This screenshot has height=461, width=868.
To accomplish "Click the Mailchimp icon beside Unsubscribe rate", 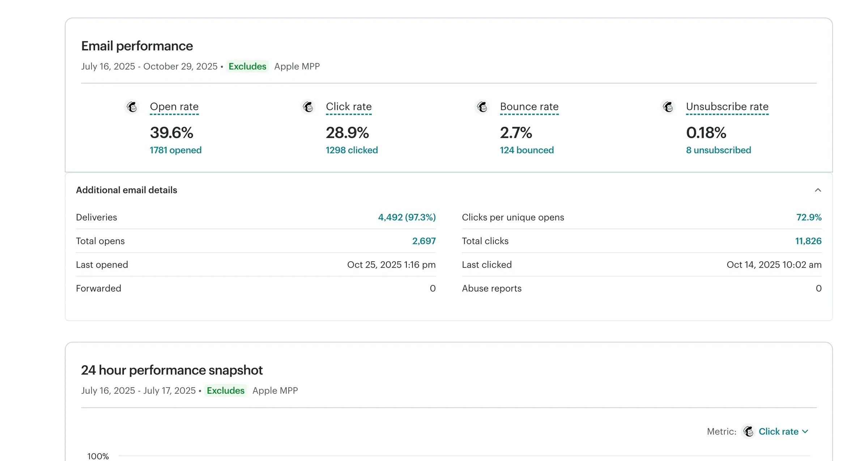I will [668, 107].
